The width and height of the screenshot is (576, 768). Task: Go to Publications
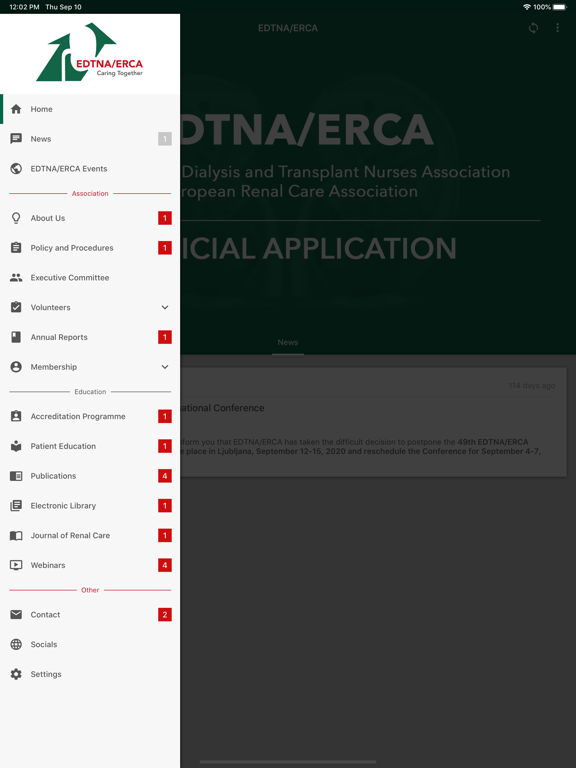pyautogui.click(x=90, y=476)
